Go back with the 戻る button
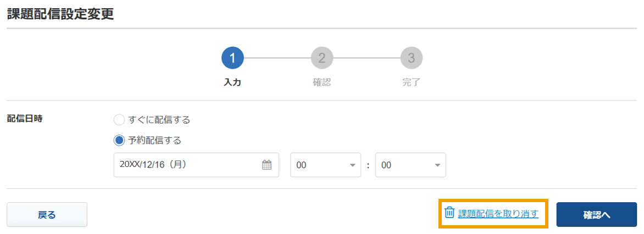644x234 pixels. point(47,215)
